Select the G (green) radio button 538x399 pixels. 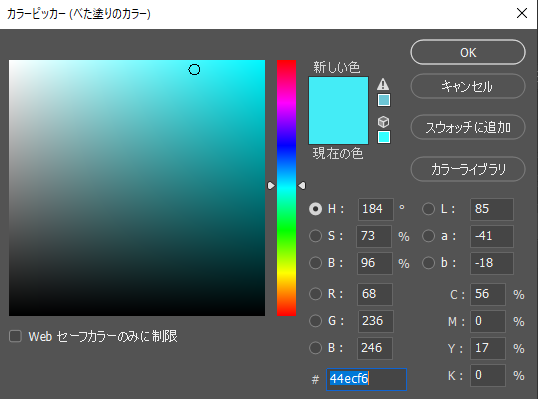tap(315, 321)
